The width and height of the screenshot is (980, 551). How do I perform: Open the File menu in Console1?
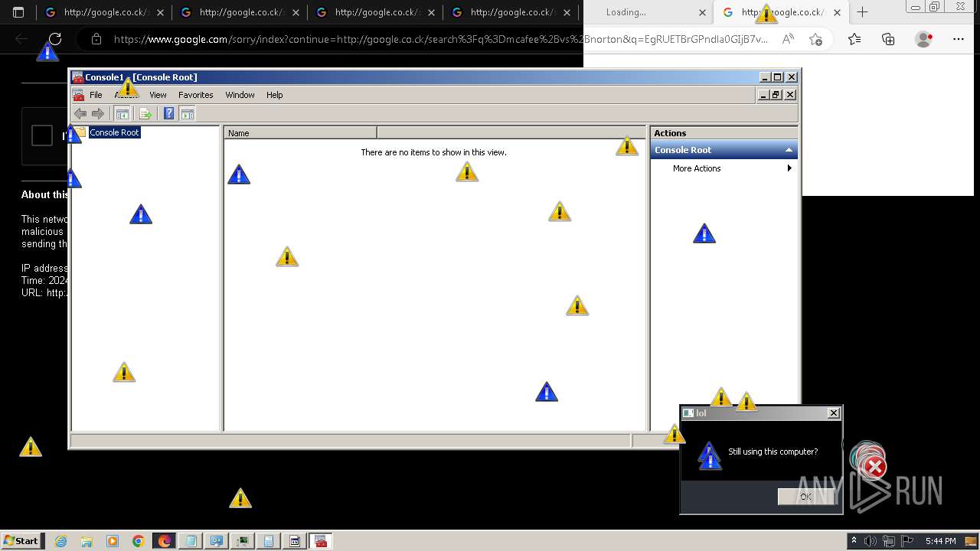click(96, 95)
